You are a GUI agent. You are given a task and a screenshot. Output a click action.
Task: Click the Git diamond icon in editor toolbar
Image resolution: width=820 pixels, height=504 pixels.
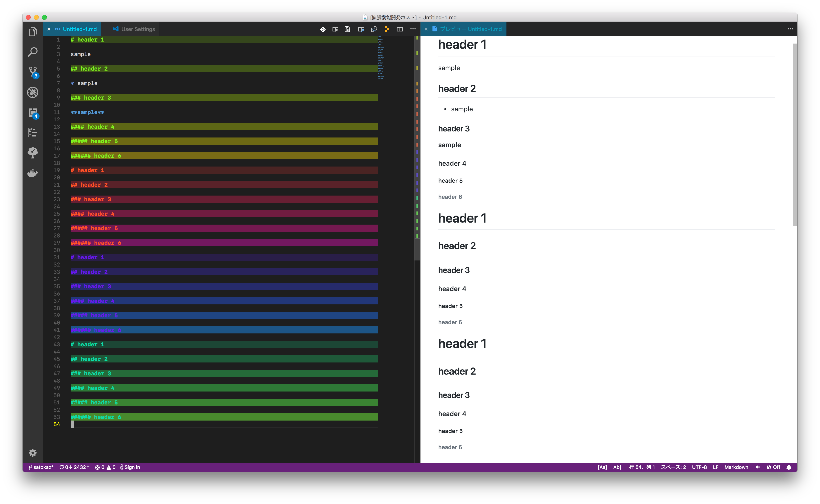(x=323, y=29)
